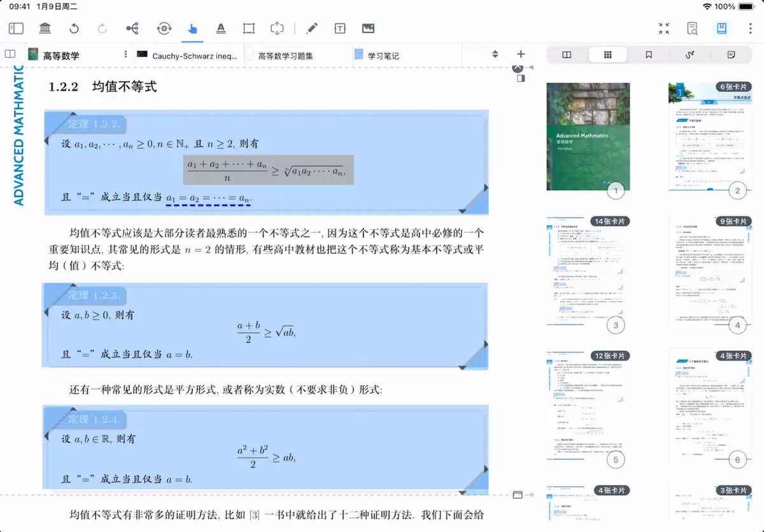This screenshot has width=764, height=532.
Task: Open page 1 Advanced Mathematics cover thumbnail
Action: (588, 137)
